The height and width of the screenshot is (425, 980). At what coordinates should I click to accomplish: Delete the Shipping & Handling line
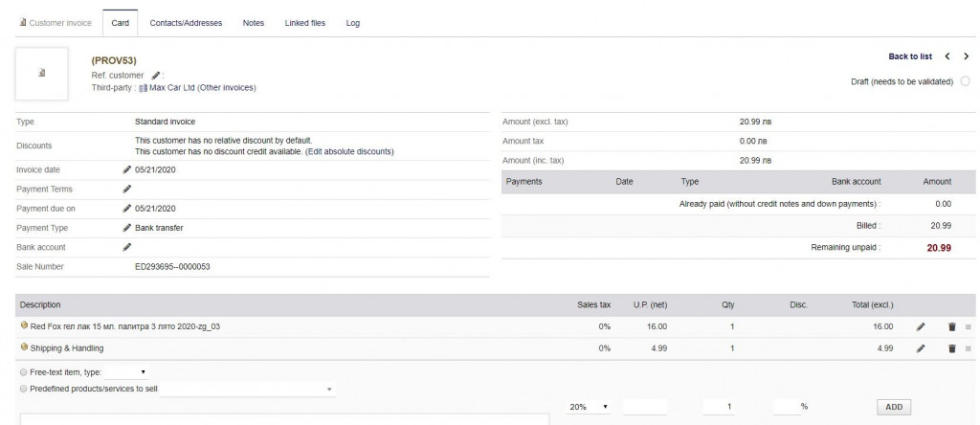tap(951, 348)
